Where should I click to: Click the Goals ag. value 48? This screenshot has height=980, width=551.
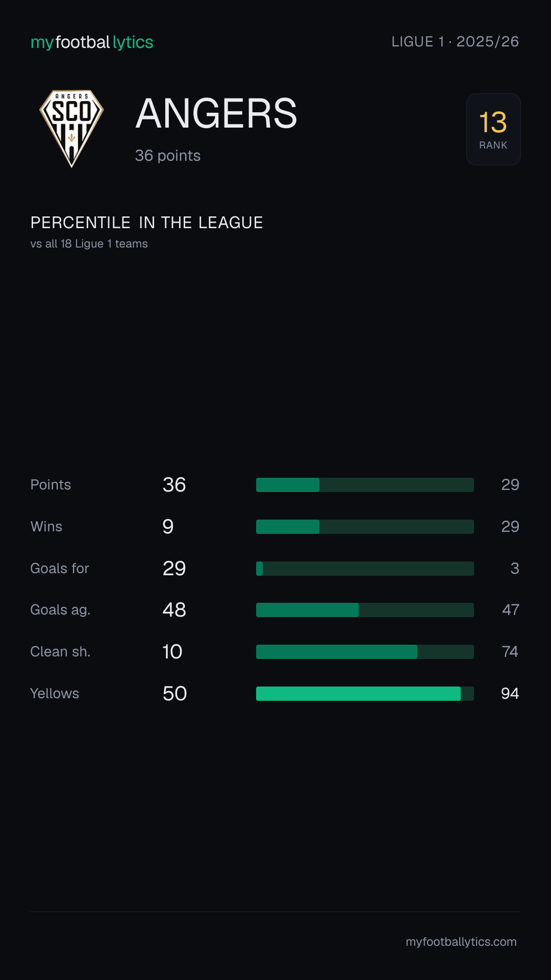click(x=174, y=610)
